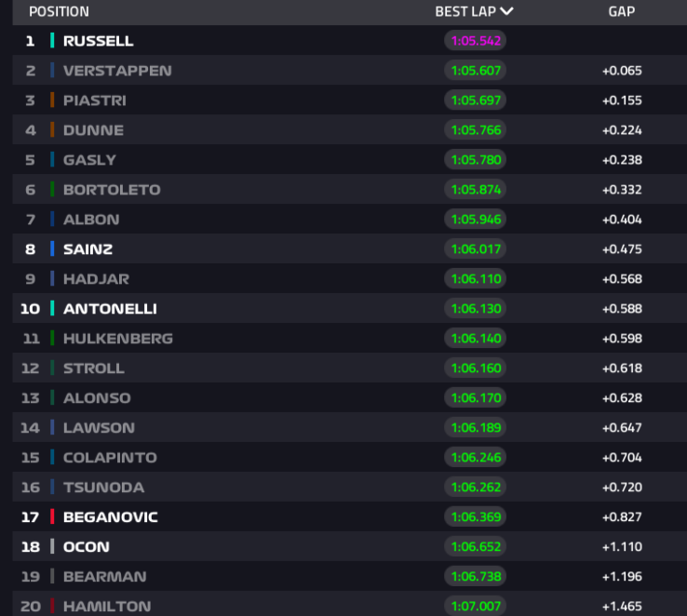
Task: Sort by the BEST LAP column chevron
Action: (506, 11)
